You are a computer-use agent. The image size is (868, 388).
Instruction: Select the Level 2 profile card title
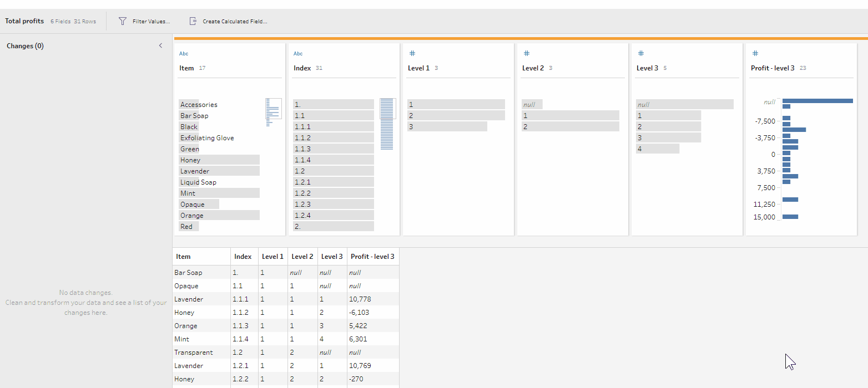pyautogui.click(x=533, y=68)
